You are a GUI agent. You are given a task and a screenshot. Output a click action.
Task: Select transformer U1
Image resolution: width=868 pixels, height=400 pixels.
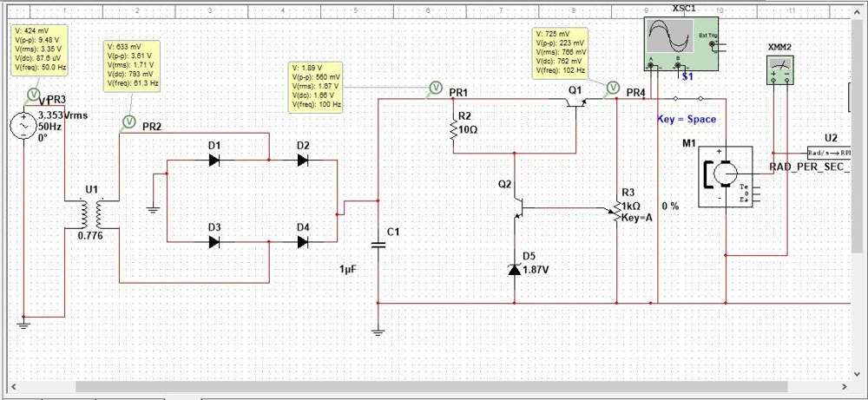pyautogui.click(x=92, y=214)
